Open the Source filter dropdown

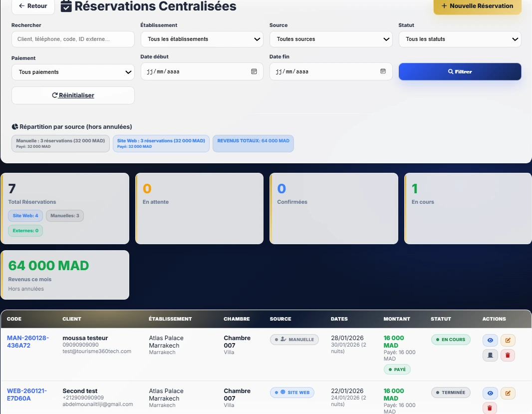[331, 39]
